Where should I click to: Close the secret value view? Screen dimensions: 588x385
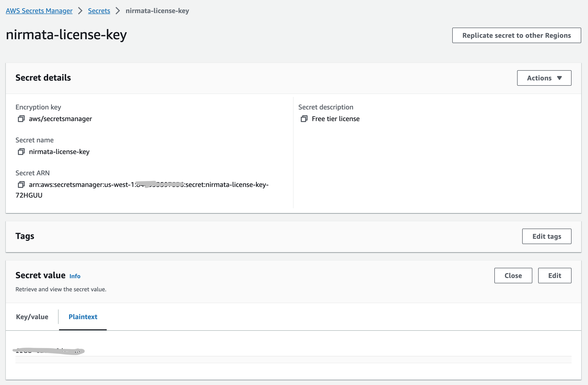click(x=513, y=276)
